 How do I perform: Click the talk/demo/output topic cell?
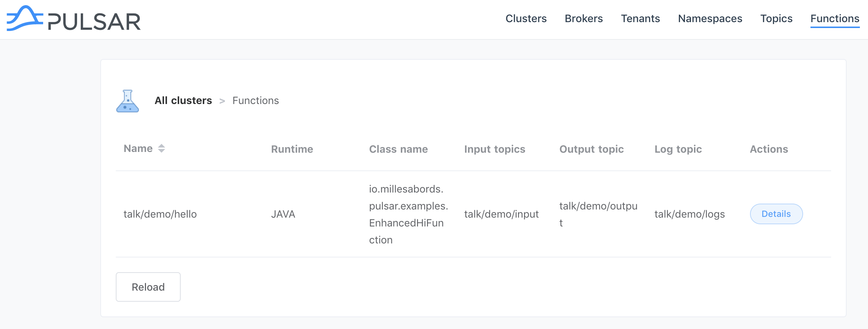coord(598,214)
